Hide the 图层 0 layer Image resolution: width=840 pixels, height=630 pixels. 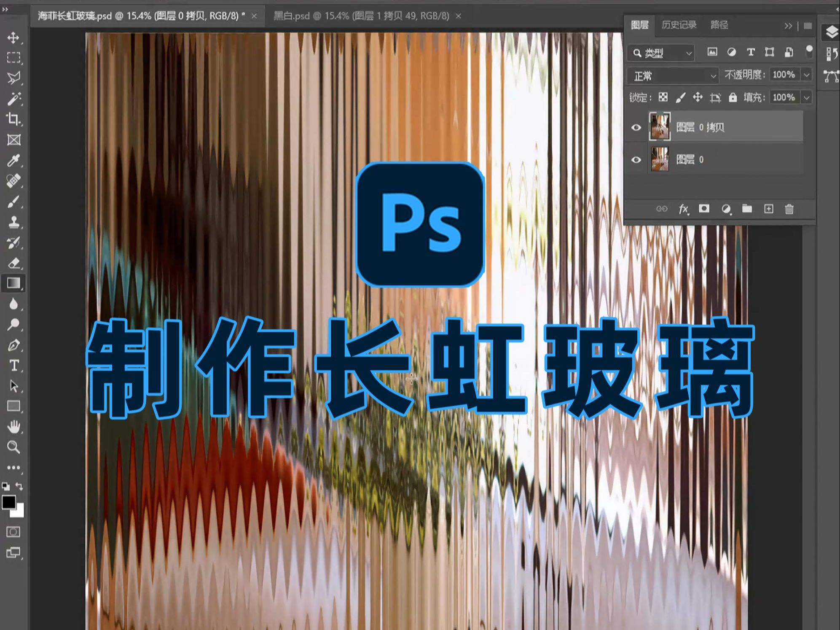636,160
